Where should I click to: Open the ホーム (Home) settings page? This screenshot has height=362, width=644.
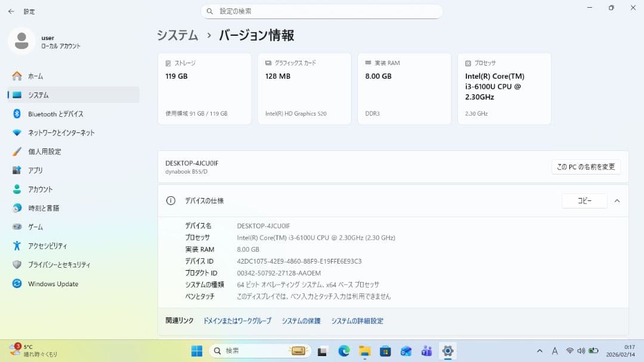pos(36,76)
